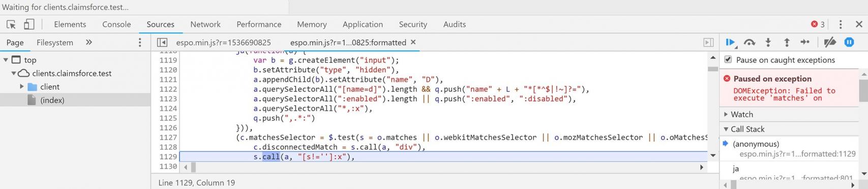Image resolution: width=868 pixels, height=189 pixels.
Task: Open the Elements panel tab
Action: (70, 24)
